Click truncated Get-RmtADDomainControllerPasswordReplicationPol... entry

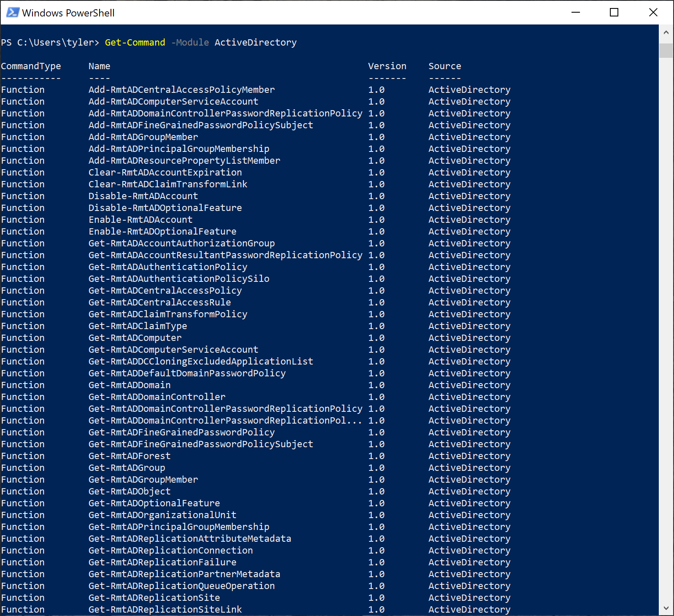coord(225,421)
